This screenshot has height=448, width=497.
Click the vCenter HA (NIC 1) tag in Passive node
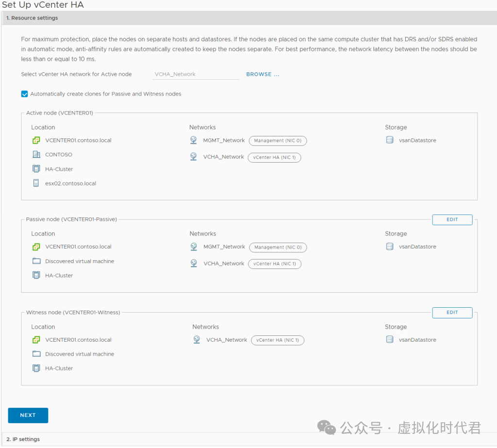(274, 264)
